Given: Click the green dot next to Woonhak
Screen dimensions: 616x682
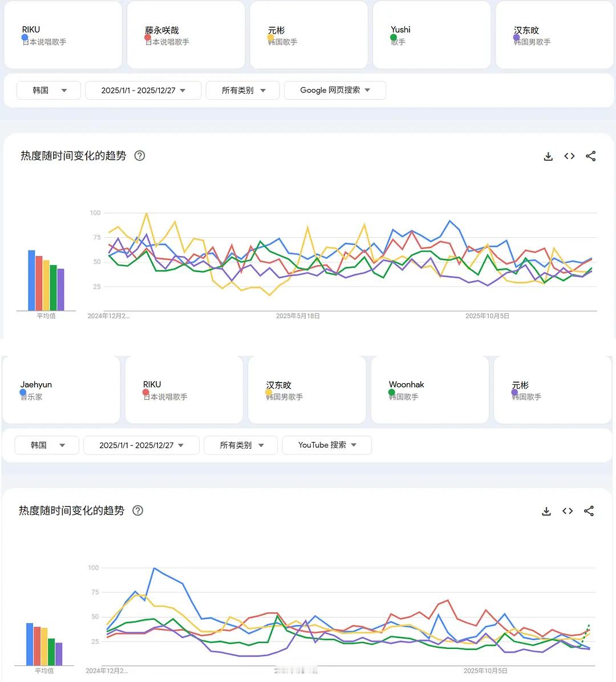Looking at the screenshot, I should tap(392, 392).
